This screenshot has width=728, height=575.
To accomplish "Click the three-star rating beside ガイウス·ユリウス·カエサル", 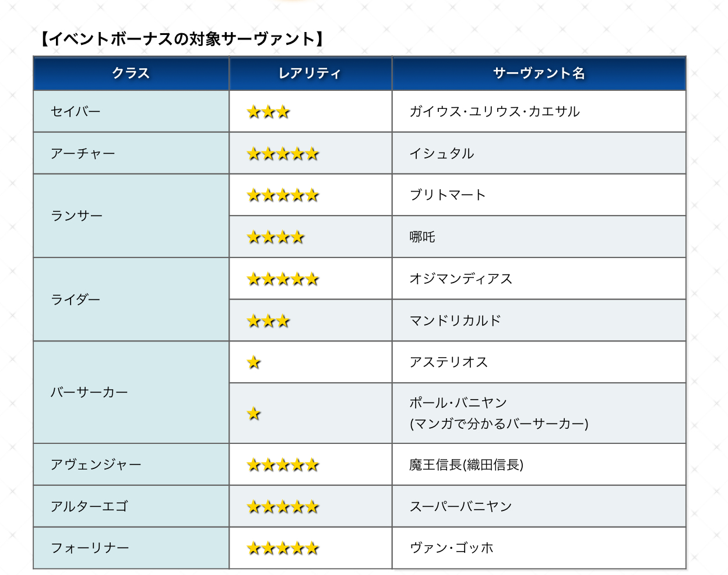I will pos(268,112).
